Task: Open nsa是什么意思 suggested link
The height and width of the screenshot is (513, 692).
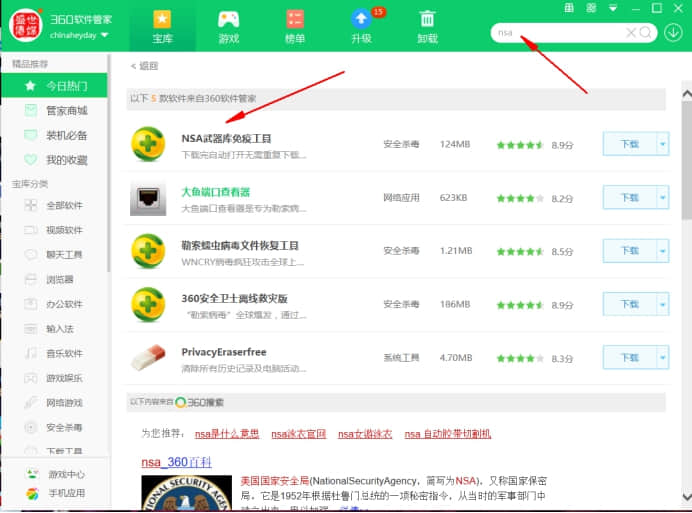Action: coord(227,434)
